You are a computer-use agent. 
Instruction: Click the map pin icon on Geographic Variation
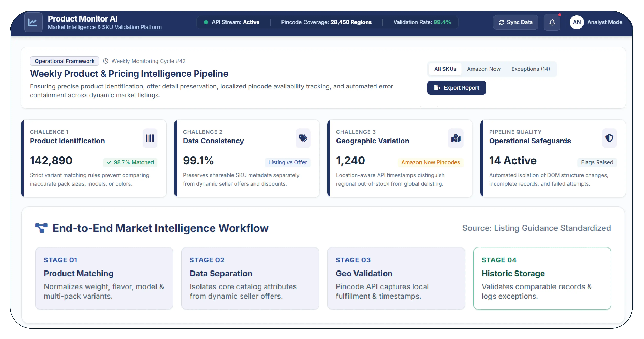[456, 138]
